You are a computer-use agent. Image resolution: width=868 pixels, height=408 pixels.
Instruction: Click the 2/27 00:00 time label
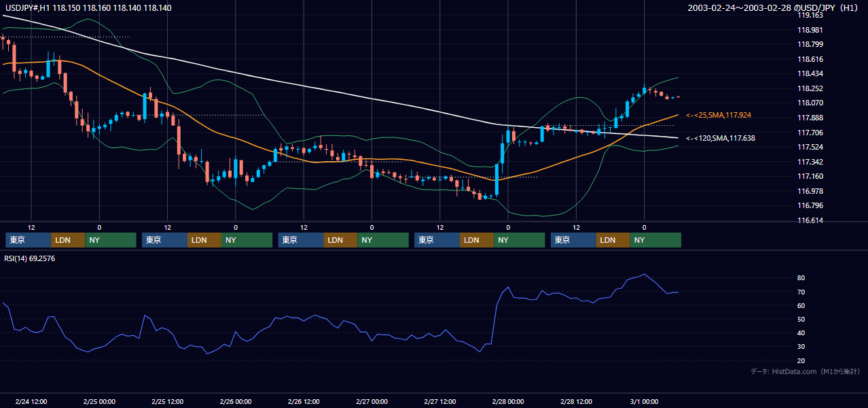click(372, 402)
